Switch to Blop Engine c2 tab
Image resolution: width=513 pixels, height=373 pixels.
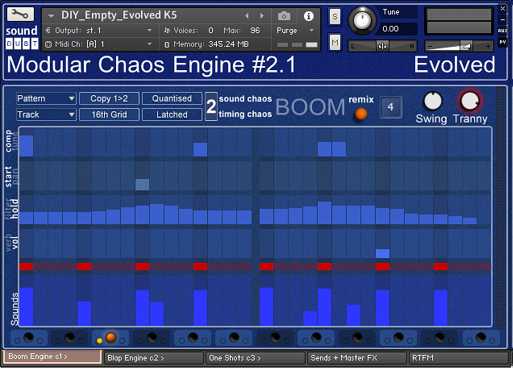[153, 358]
